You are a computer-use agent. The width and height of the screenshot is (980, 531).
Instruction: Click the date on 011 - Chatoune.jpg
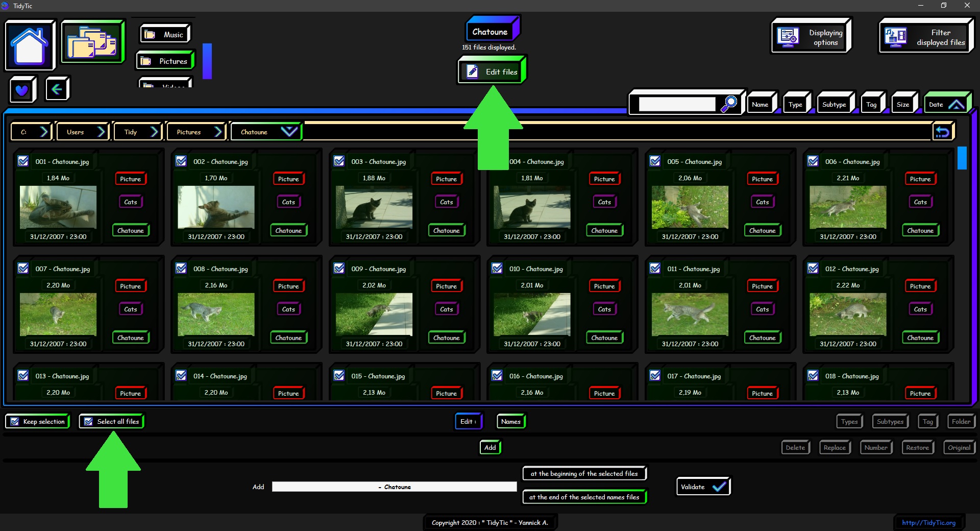pyautogui.click(x=690, y=344)
